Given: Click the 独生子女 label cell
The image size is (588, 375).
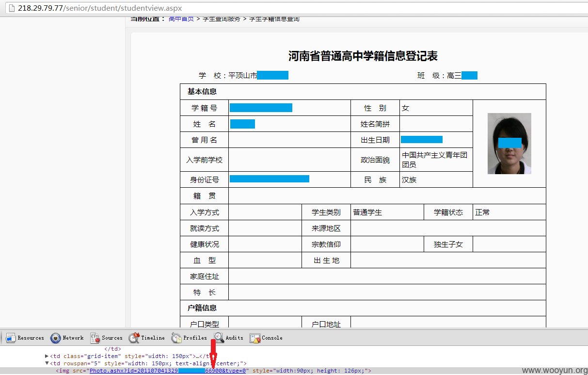Looking at the screenshot, I should click(448, 244).
